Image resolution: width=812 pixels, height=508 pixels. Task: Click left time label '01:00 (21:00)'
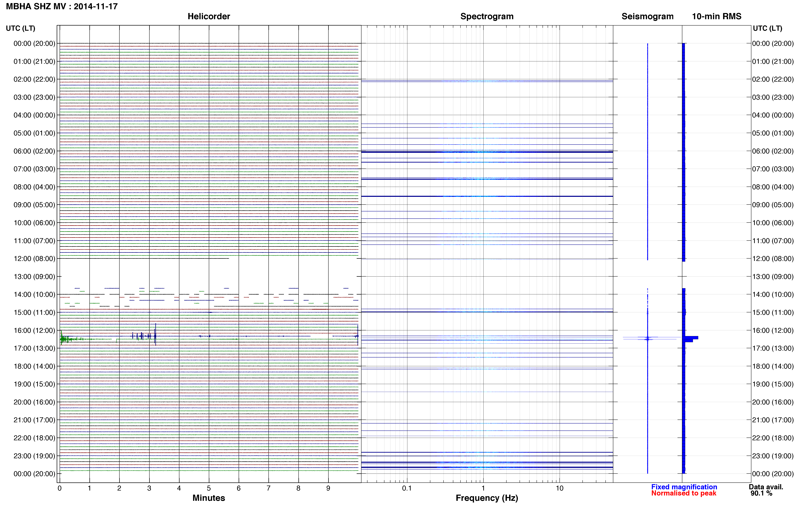point(34,62)
